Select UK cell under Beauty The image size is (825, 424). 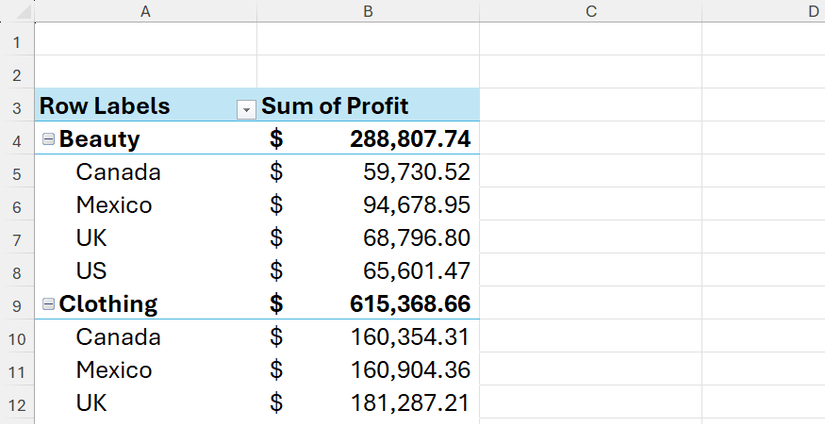point(146,237)
